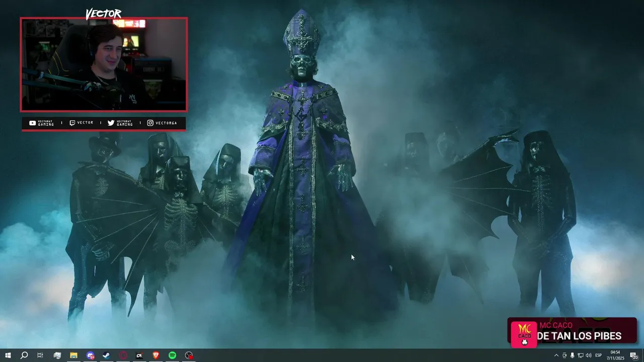Open taskbar Search magnifier
Viewport: 644px width, 362px height.
[24, 355]
